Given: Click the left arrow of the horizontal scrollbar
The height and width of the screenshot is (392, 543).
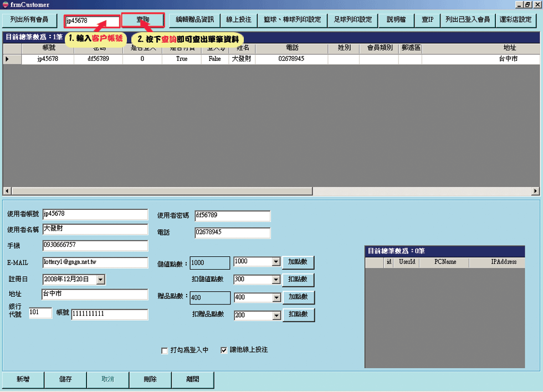Looking at the screenshot, I should point(7,191).
